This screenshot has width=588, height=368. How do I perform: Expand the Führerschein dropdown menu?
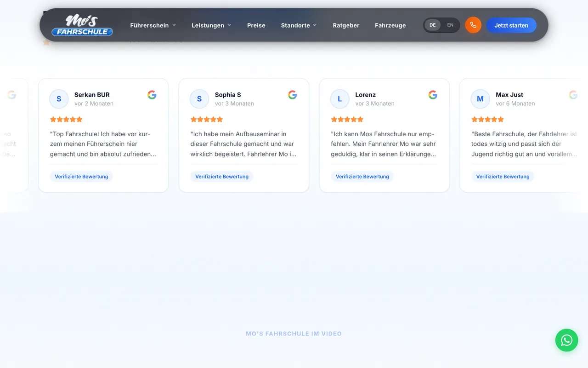click(153, 25)
